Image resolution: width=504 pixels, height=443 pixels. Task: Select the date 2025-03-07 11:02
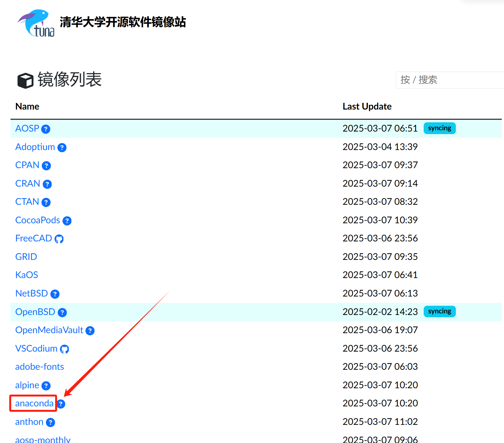380,422
